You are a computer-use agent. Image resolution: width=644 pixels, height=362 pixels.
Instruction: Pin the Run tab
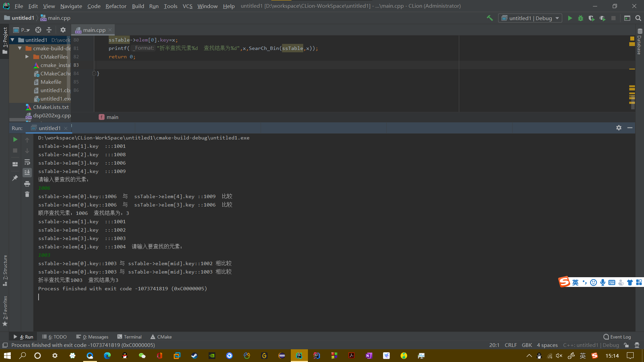[x=15, y=178]
